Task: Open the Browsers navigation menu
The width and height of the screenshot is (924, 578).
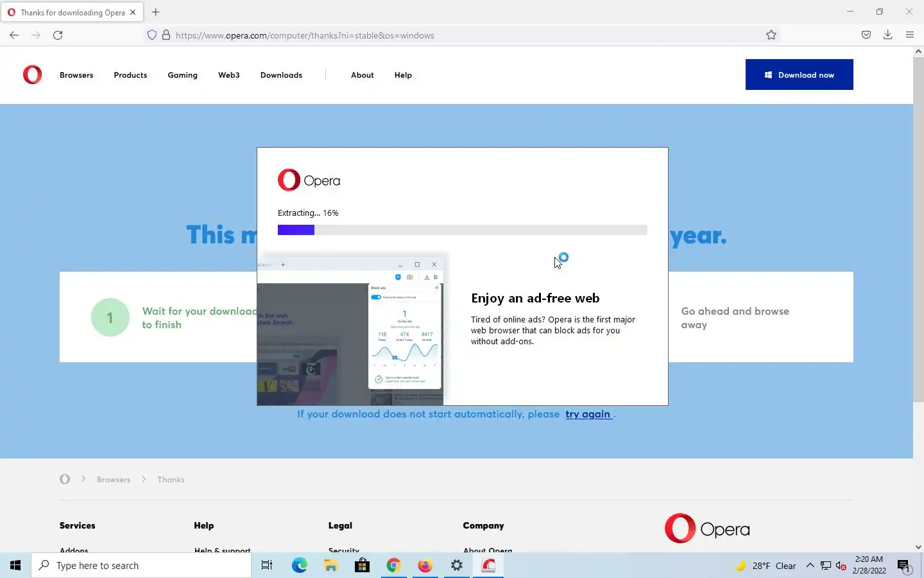Action: pyautogui.click(x=76, y=75)
